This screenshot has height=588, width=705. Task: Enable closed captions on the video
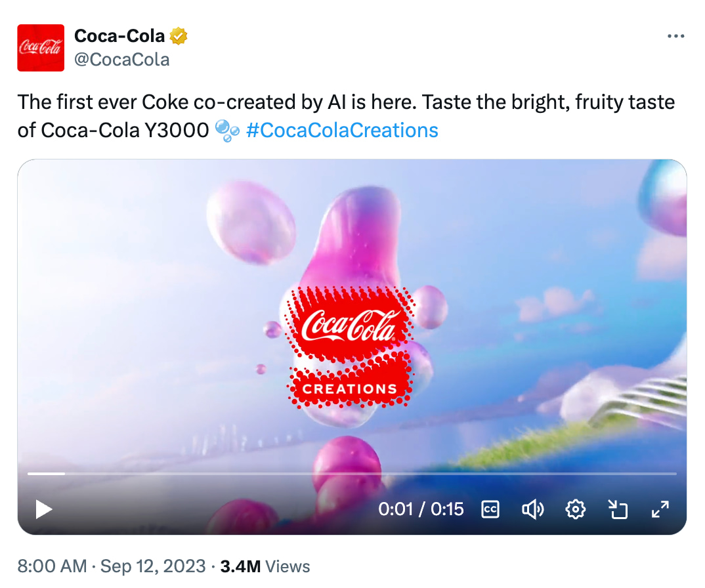pyautogui.click(x=490, y=509)
